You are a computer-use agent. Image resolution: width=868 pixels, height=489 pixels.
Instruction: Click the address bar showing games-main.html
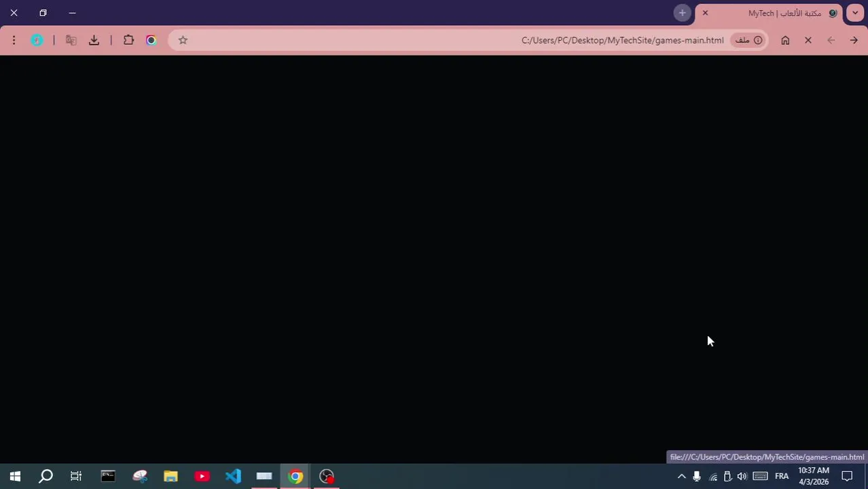469,40
